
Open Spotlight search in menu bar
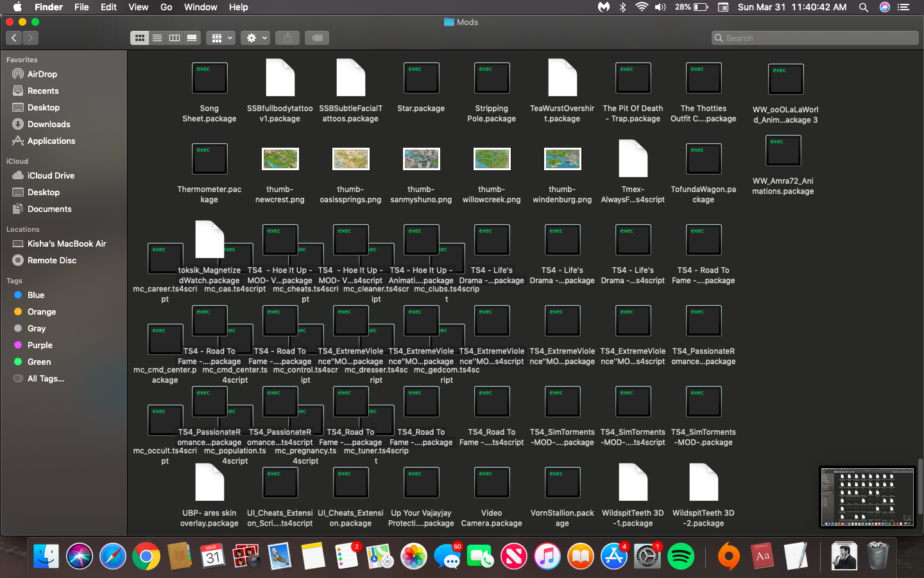[864, 7]
